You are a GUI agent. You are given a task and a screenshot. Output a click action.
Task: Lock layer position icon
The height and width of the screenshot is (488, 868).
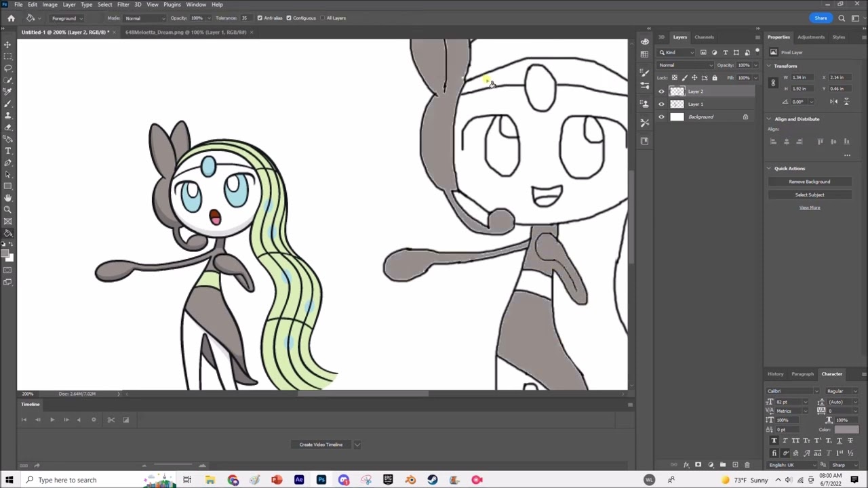[694, 78]
